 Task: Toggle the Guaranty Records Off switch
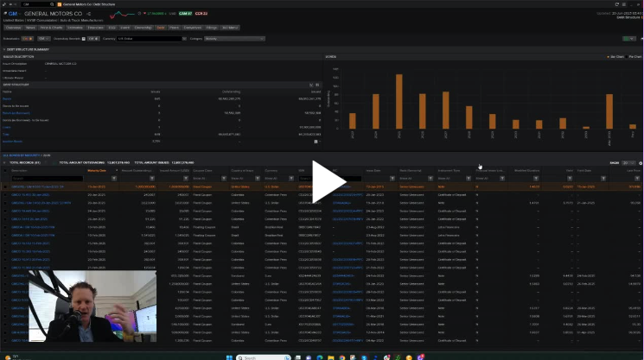(93, 39)
